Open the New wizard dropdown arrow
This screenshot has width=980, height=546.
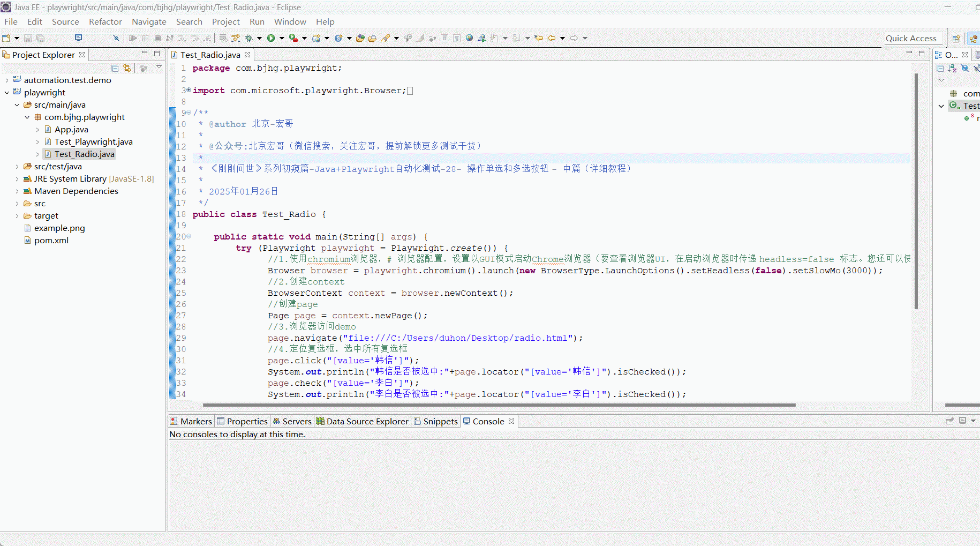pos(17,38)
